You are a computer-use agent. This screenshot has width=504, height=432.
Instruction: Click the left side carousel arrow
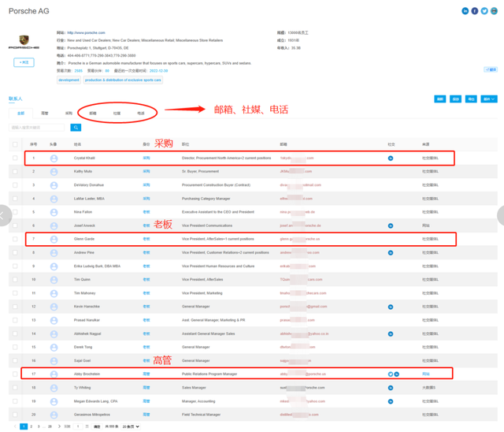click(5, 215)
